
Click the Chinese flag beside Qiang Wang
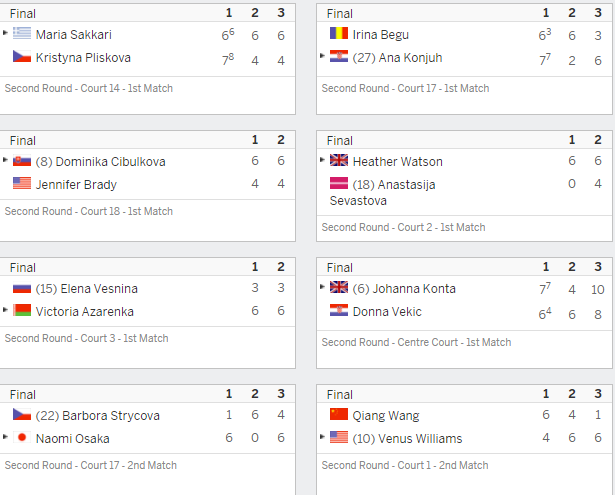coord(339,414)
